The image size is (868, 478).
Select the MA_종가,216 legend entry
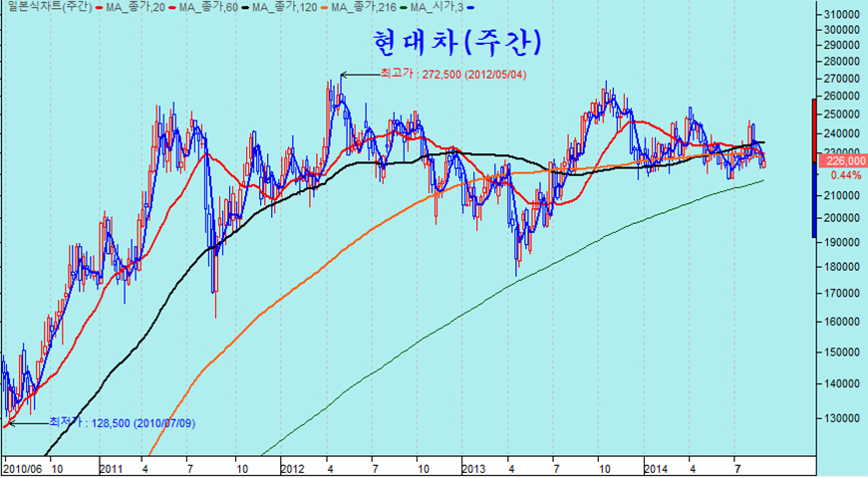(x=364, y=8)
